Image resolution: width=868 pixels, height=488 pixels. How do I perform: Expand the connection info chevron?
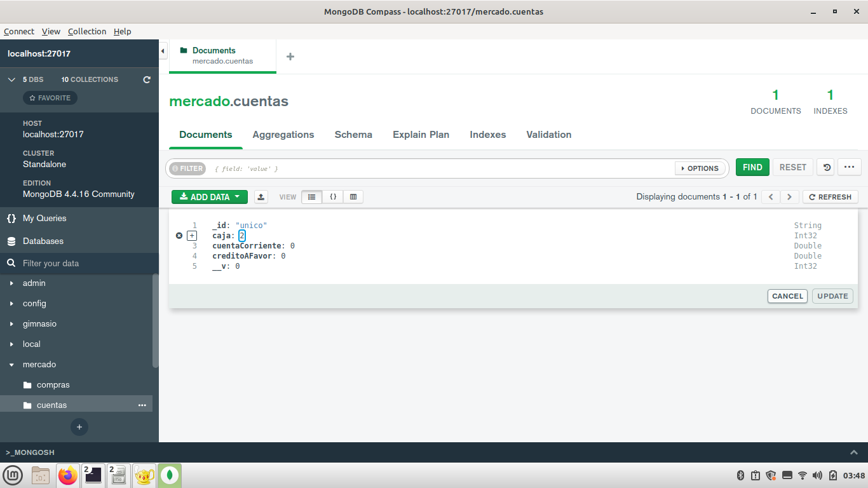(11, 79)
